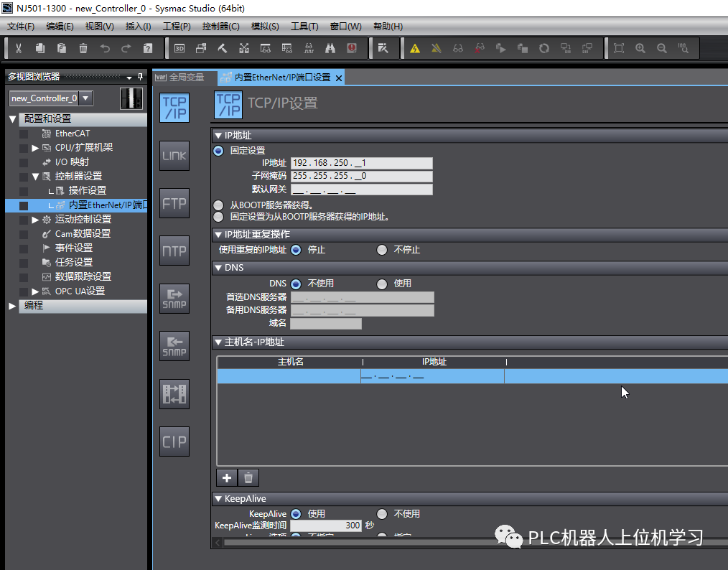The width and height of the screenshot is (728, 570).
Task: Select I/O Map (I/O 映射) tree item
Action: click(x=72, y=162)
